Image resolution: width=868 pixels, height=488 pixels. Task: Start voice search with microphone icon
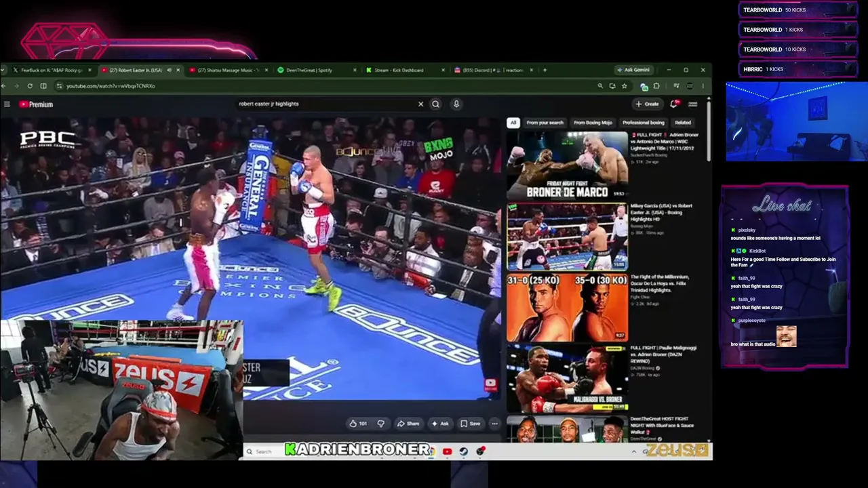[x=456, y=104]
